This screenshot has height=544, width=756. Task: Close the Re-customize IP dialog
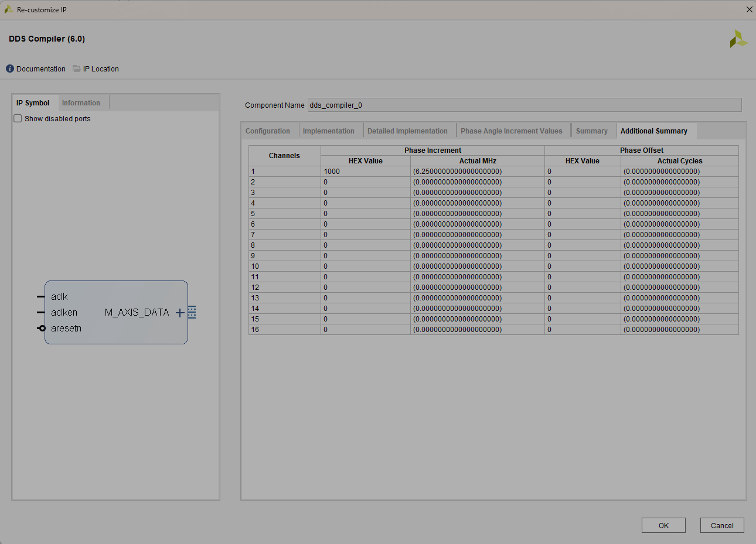pos(749,9)
